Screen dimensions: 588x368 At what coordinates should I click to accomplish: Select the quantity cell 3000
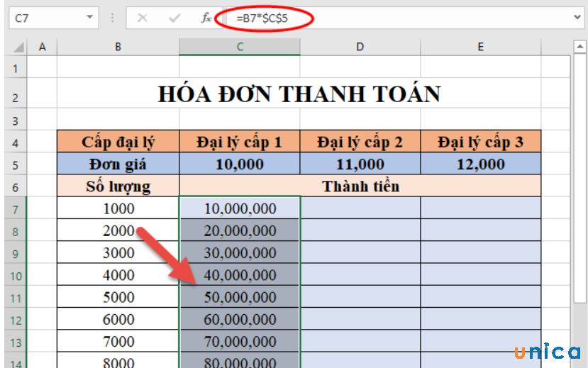point(118,252)
